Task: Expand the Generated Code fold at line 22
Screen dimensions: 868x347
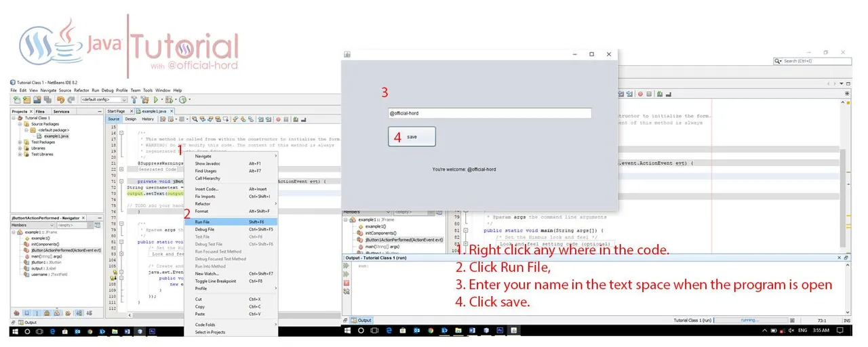Action: pyautogui.click(x=121, y=169)
